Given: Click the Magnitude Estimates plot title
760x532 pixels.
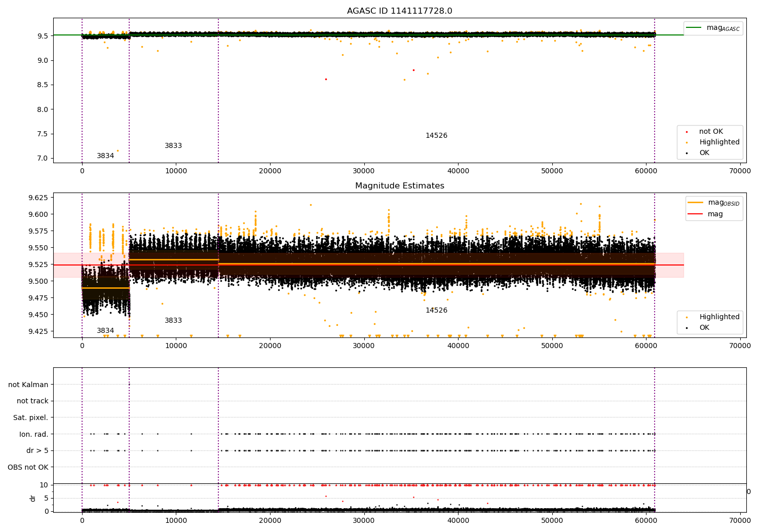Looking at the screenshot, I should [x=399, y=186].
